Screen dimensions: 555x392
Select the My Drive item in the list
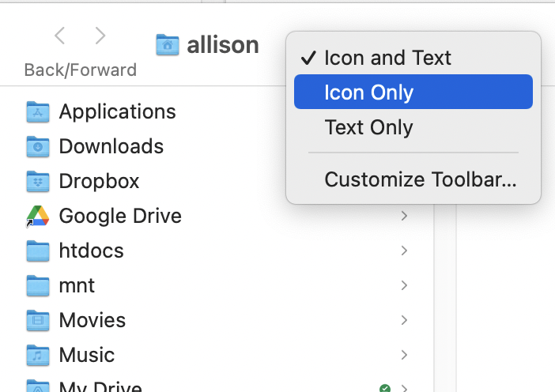(x=100, y=386)
